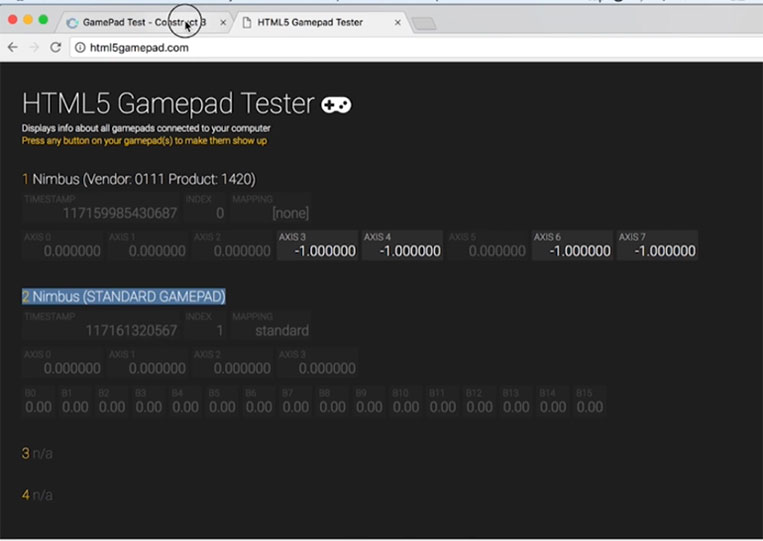This screenshot has height=541, width=763.
Task: Open a new browser tab
Action: pyautogui.click(x=424, y=23)
